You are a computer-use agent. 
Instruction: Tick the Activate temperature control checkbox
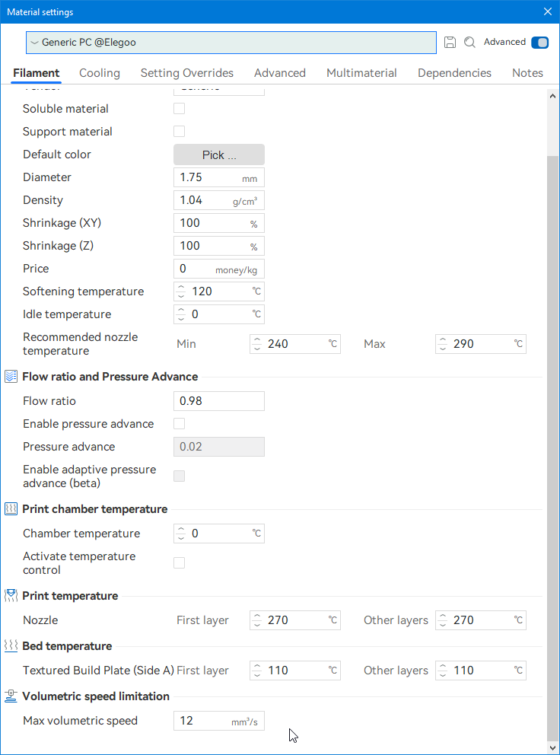pyautogui.click(x=180, y=563)
